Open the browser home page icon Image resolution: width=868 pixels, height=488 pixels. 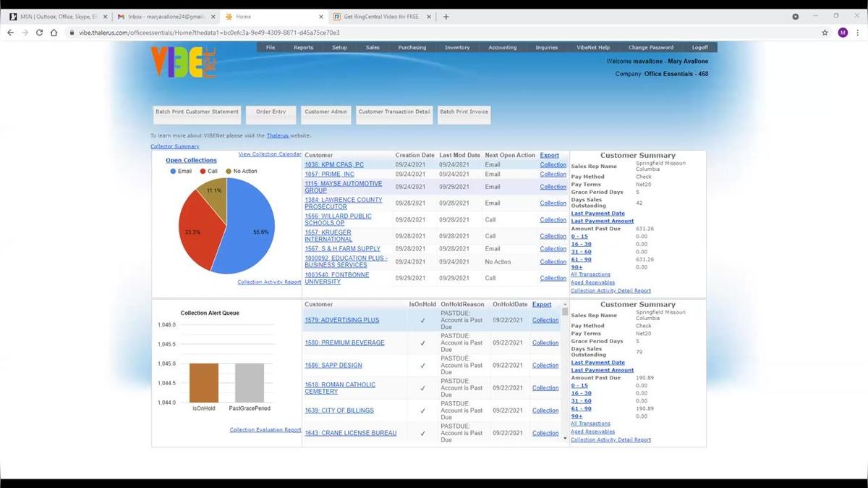coord(56,33)
